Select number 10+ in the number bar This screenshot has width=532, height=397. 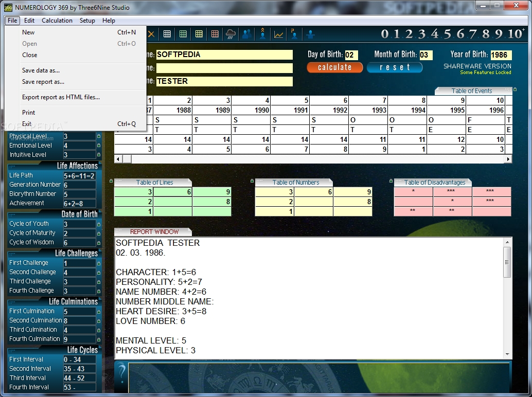tap(516, 33)
